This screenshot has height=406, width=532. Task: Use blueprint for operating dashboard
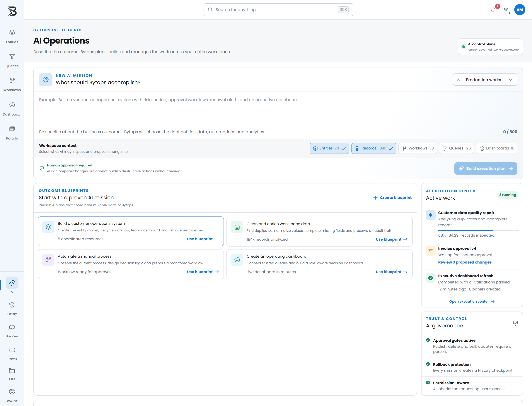[392, 272]
